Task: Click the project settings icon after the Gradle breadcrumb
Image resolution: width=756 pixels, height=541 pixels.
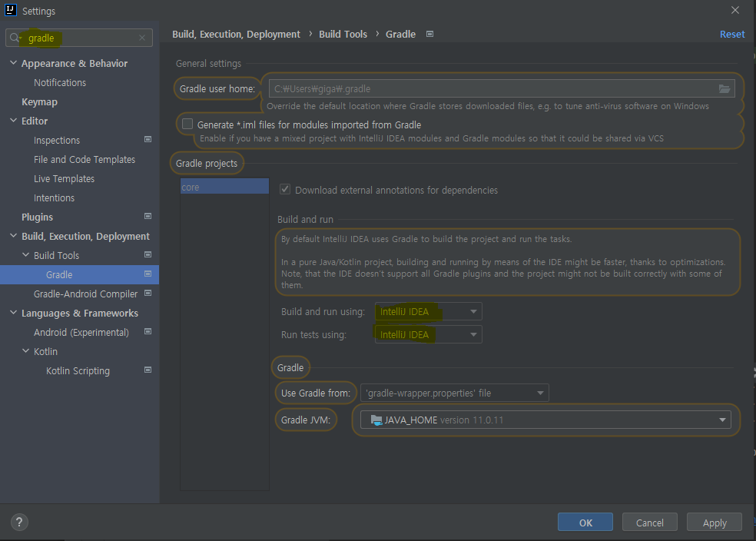Action: (429, 34)
